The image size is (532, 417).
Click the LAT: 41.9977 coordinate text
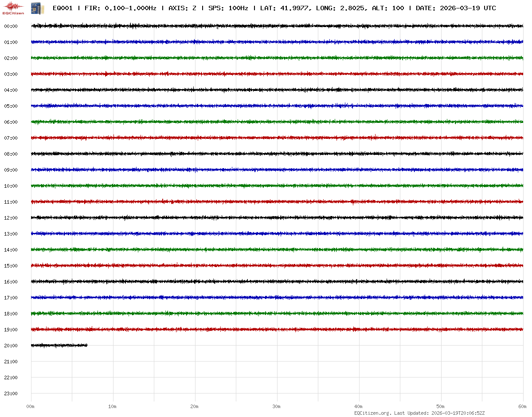pos(284,8)
